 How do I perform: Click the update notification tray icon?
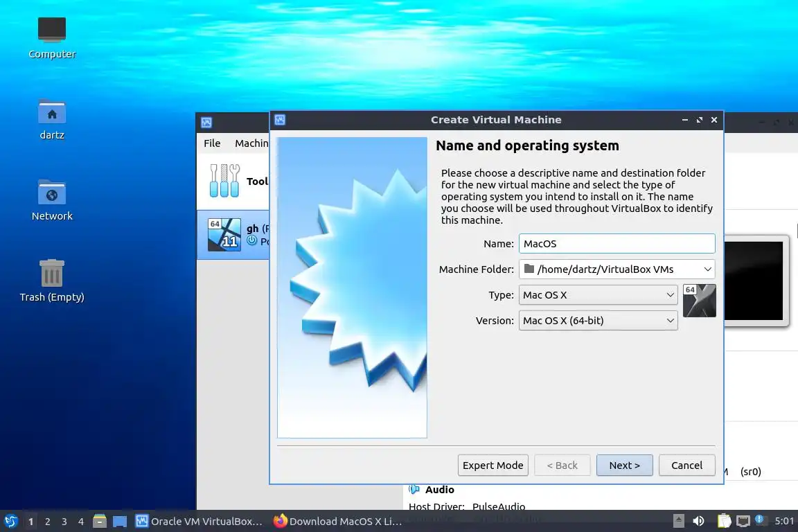[759, 520]
